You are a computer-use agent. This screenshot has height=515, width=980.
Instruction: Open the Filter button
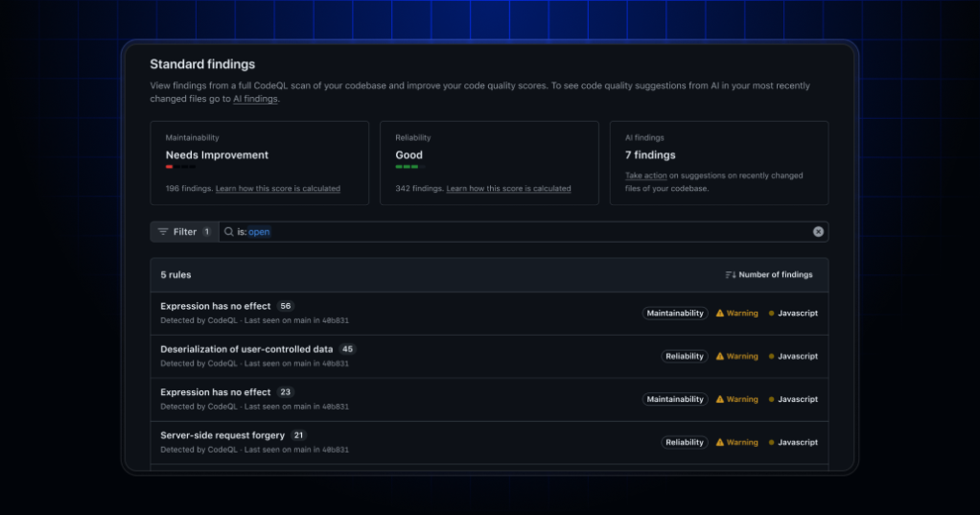[x=184, y=232]
